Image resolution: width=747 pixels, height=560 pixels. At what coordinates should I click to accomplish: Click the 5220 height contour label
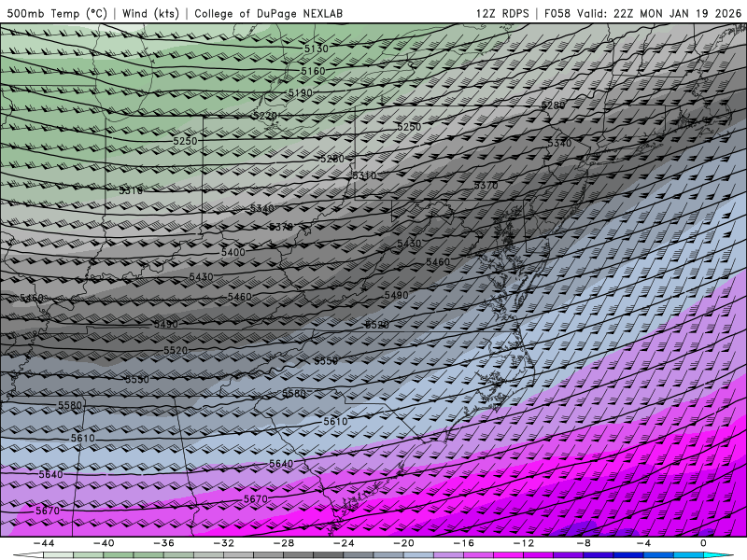(265, 116)
